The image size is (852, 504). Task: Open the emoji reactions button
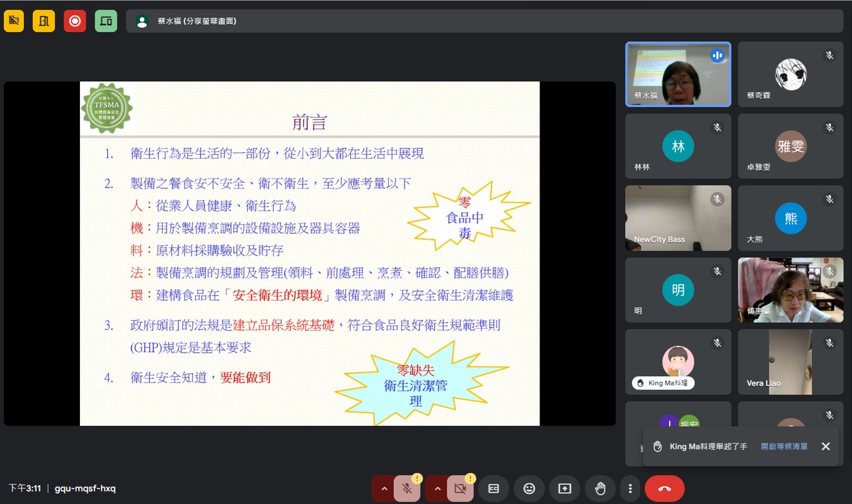(529, 488)
